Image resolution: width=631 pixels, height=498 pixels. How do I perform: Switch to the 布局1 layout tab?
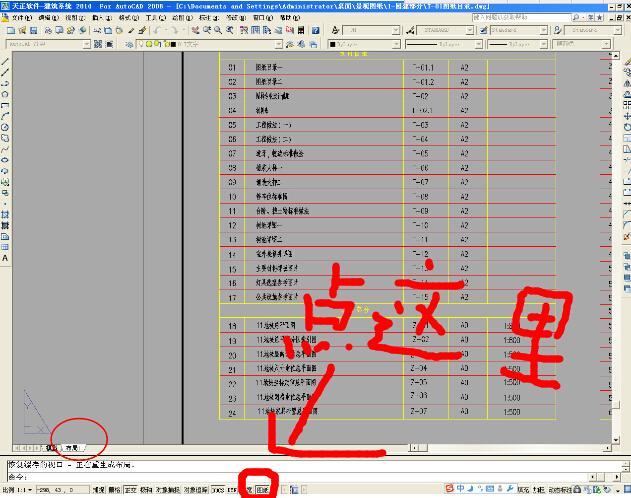click(x=76, y=447)
